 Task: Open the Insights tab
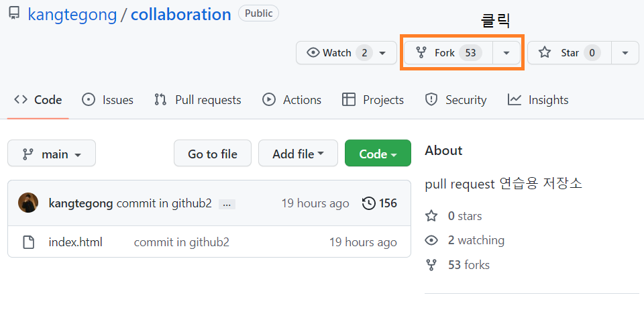point(538,100)
